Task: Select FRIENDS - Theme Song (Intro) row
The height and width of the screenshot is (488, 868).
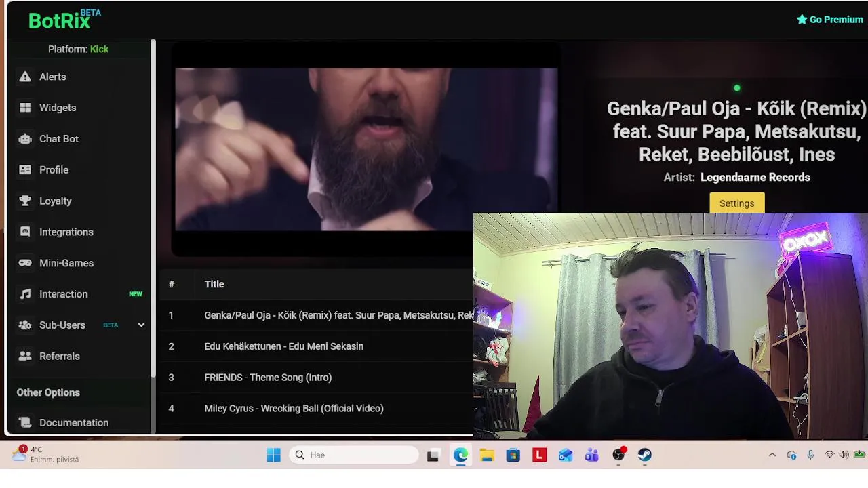Action: [x=316, y=378]
